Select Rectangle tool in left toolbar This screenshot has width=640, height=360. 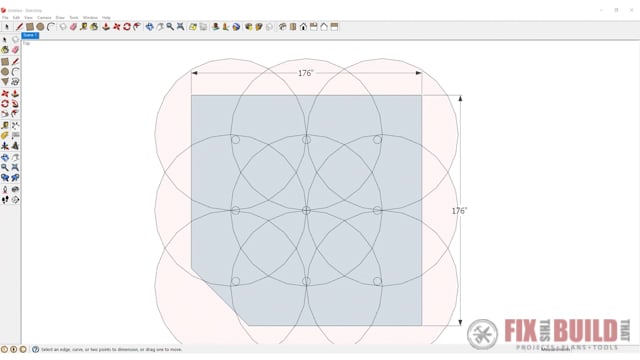click(5, 62)
